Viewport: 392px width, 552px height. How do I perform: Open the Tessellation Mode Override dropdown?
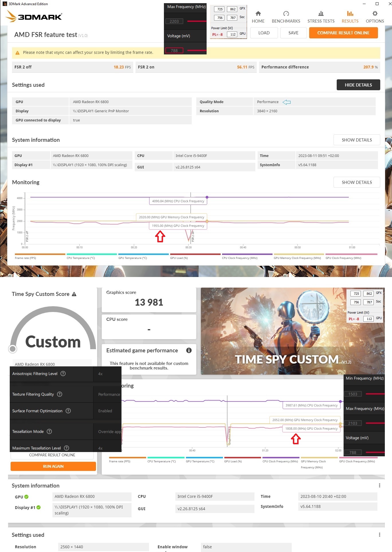point(107,432)
